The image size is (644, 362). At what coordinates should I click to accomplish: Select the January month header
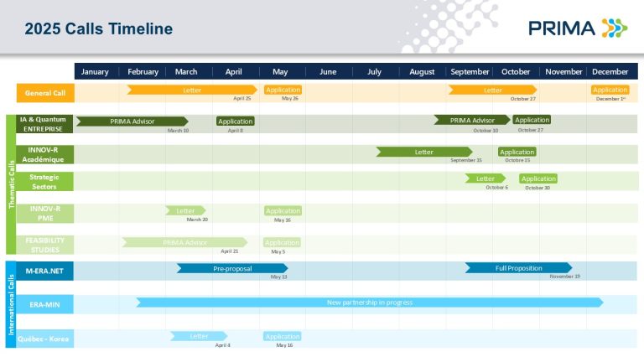click(x=96, y=72)
